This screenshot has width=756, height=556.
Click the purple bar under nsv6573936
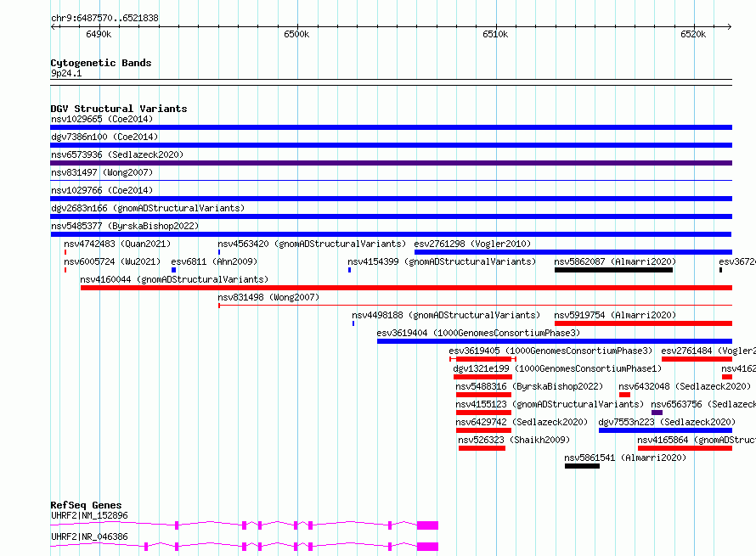391,163
